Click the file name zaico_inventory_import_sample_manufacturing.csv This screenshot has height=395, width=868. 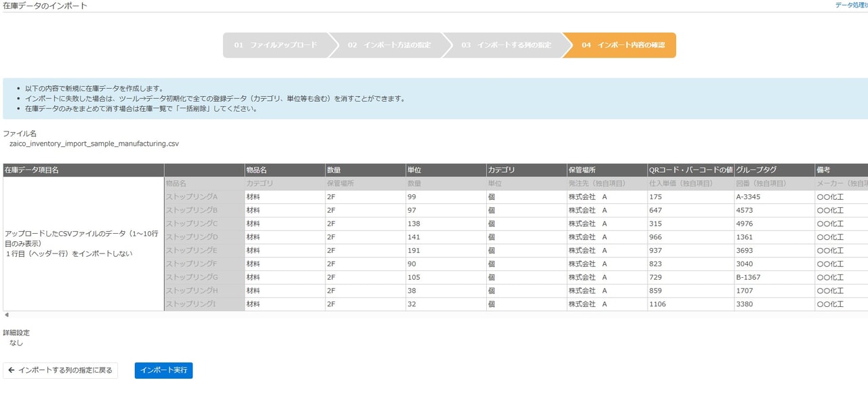click(94, 144)
